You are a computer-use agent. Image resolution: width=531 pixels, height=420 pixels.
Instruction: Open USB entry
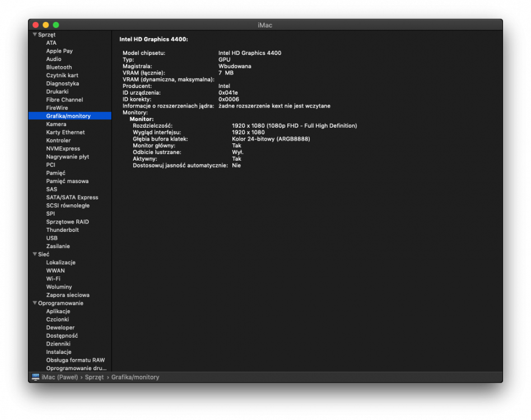[x=52, y=238]
